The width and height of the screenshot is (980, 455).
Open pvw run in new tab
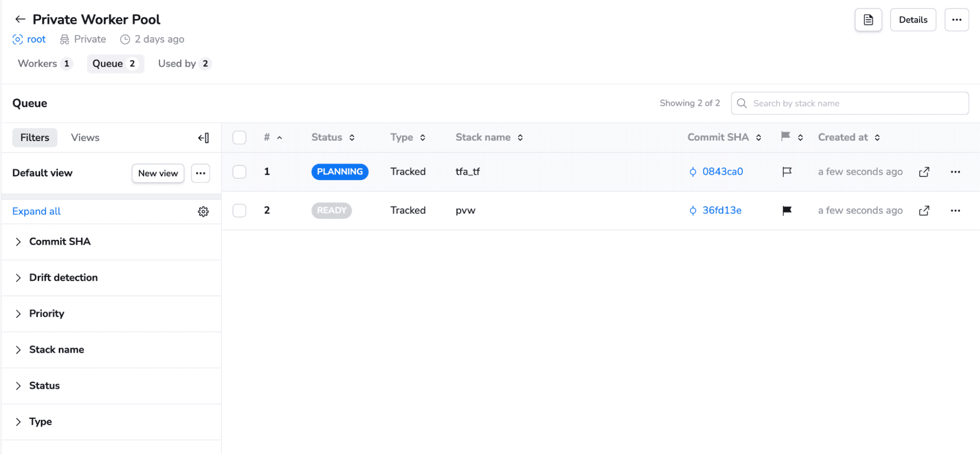pos(924,211)
